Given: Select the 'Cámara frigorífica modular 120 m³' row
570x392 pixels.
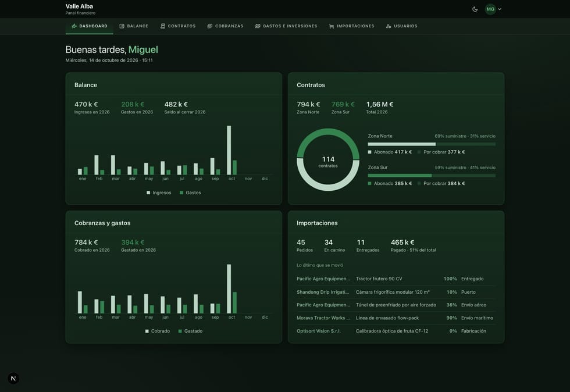Looking at the screenshot, I should pos(396,292).
